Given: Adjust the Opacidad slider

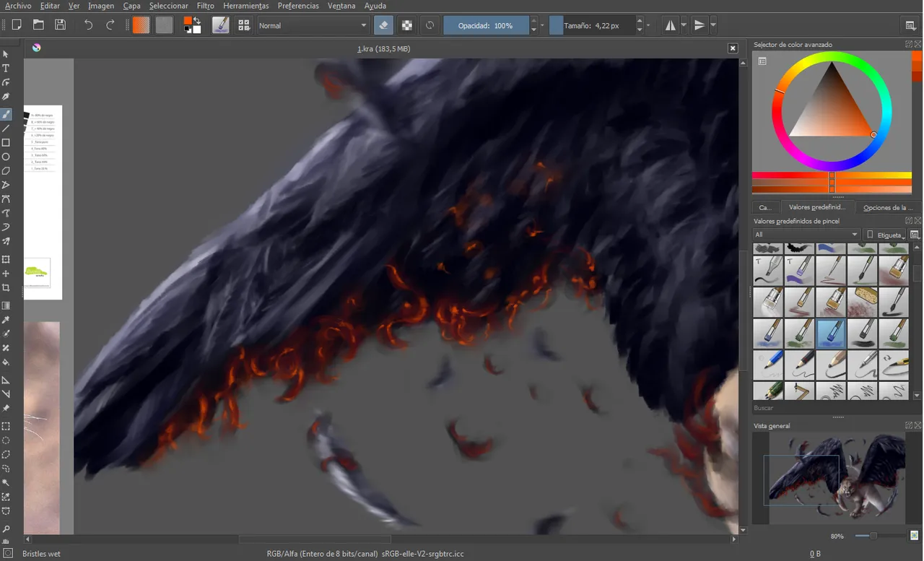Looking at the screenshot, I should [x=486, y=25].
